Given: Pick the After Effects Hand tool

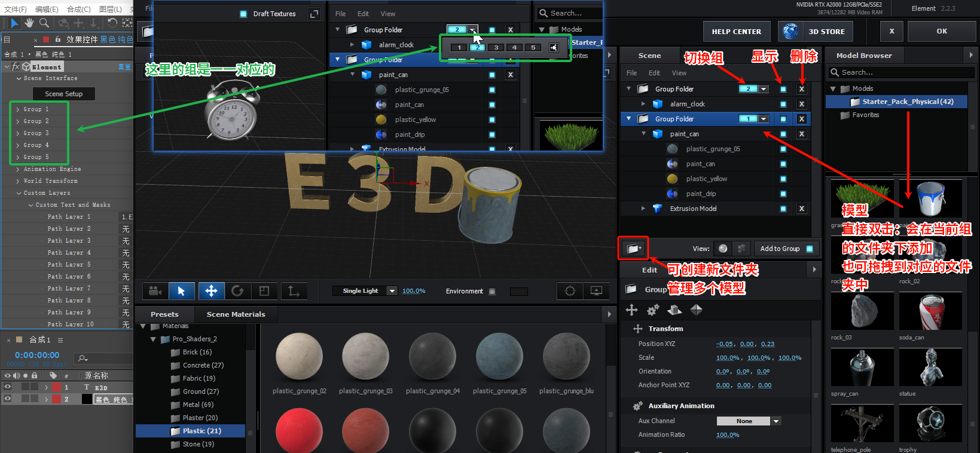Looking at the screenshot, I should click(29, 23).
